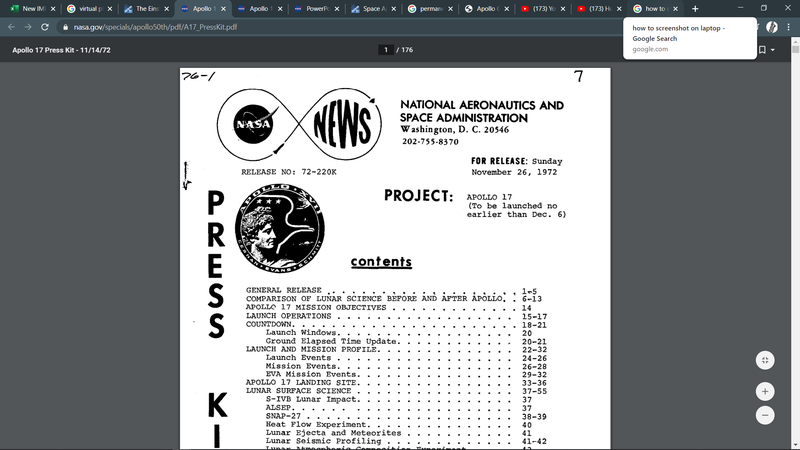
Task: Click the 'COUNTDOWN' contents row
Action: pos(396,324)
